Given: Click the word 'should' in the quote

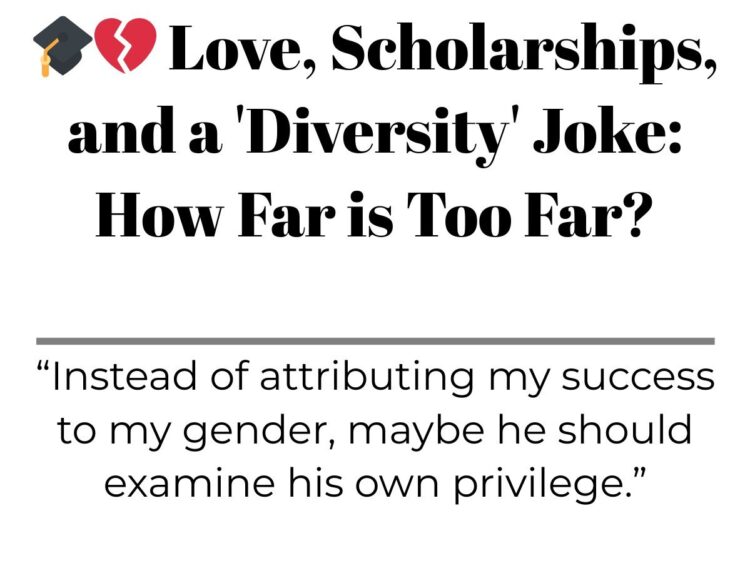Looking at the screenshot, I should pyautogui.click(x=625, y=429).
